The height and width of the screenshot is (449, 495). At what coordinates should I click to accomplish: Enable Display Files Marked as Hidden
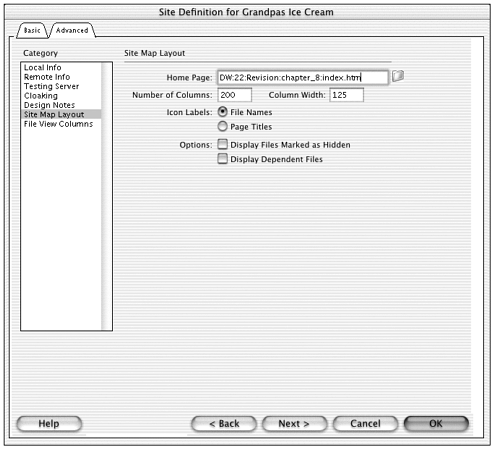tap(222, 144)
